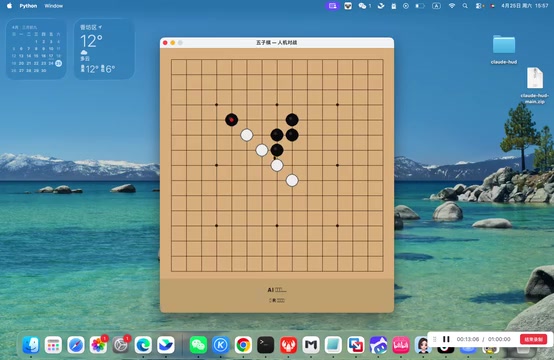Viewport: 554px width, 360px height.
Task: Click the date and time clock
Action: click(x=525, y=6)
